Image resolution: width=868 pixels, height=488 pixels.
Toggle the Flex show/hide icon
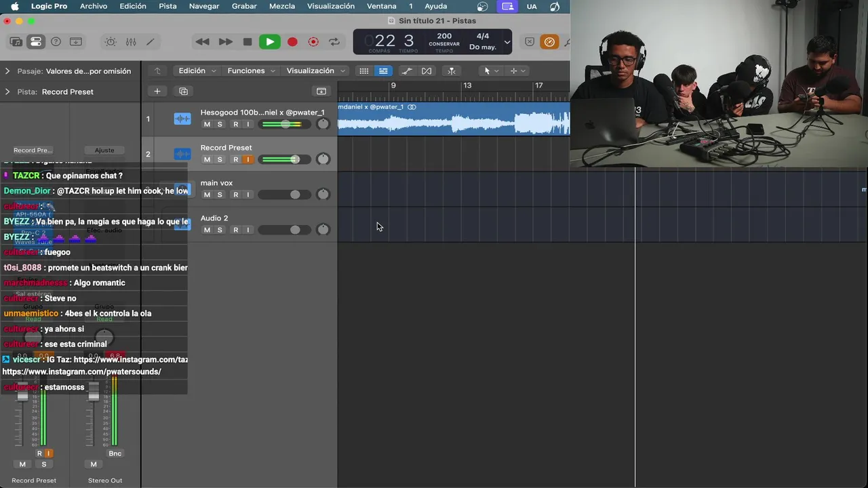(427, 71)
